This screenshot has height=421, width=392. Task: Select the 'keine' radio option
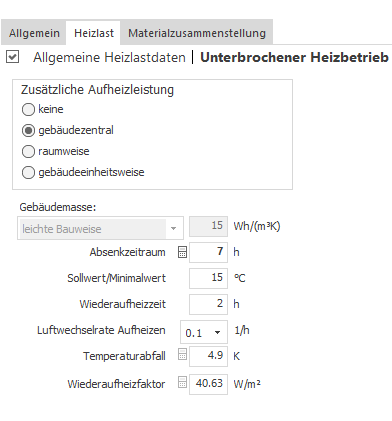point(28,109)
